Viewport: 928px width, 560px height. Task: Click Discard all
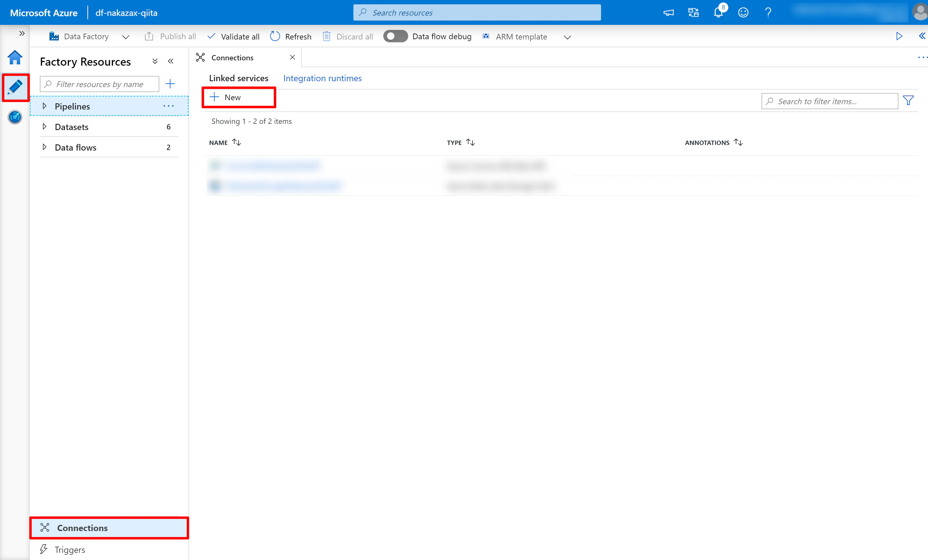pyautogui.click(x=347, y=36)
